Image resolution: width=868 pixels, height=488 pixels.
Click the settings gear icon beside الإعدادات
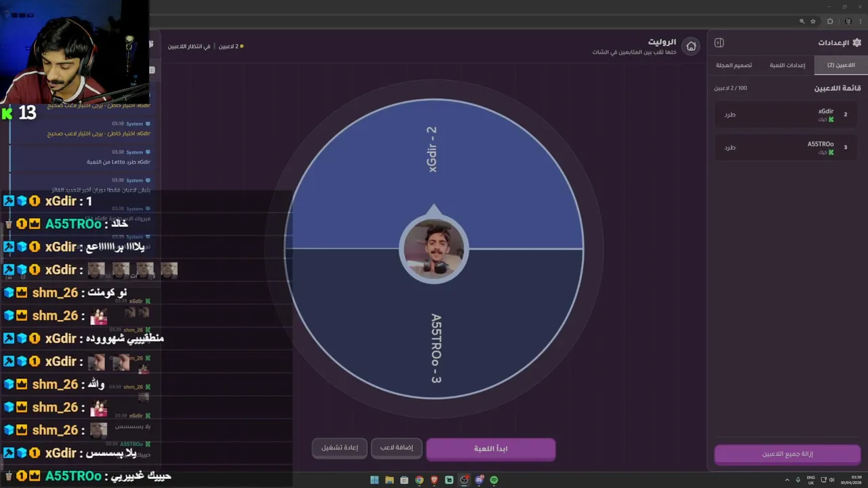856,43
